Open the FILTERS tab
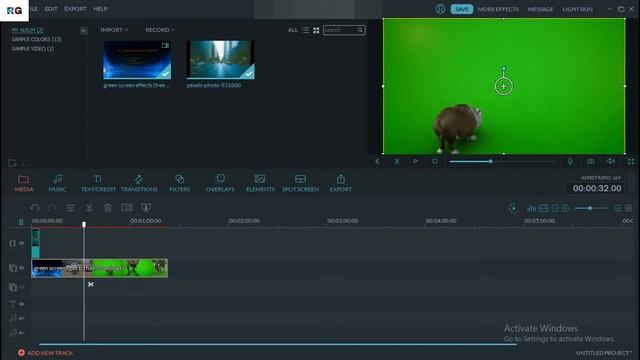 [180, 183]
